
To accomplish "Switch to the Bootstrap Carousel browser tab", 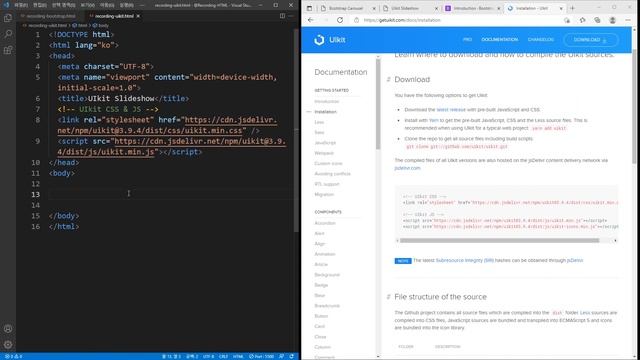I will pos(346,8).
